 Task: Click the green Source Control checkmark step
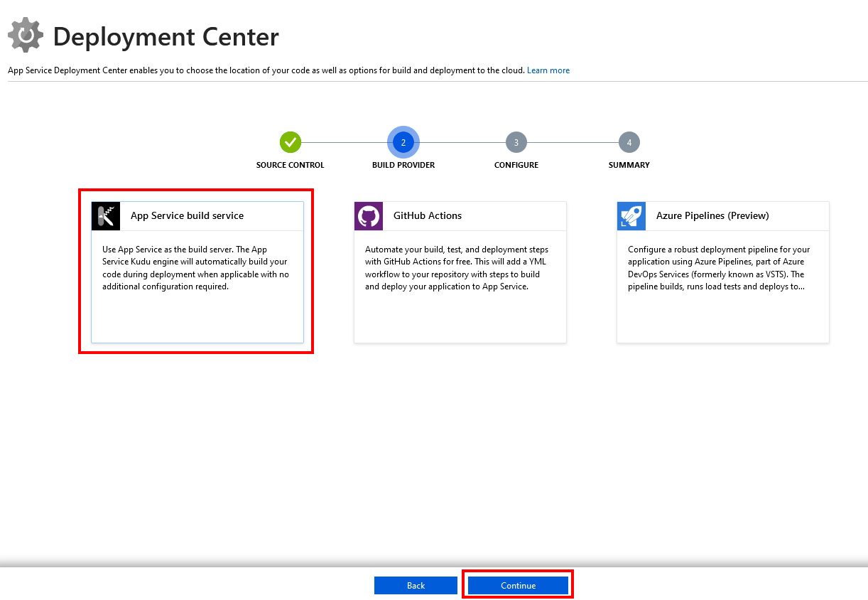(290, 142)
